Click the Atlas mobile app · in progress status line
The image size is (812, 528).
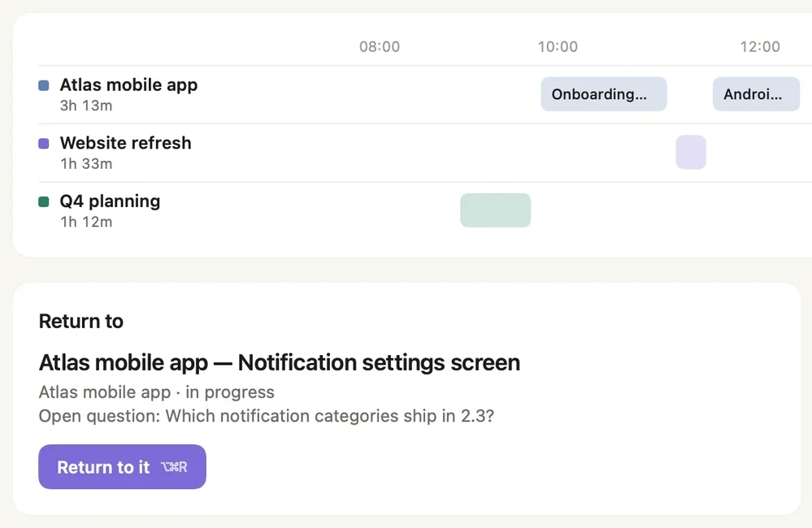(156, 392)
